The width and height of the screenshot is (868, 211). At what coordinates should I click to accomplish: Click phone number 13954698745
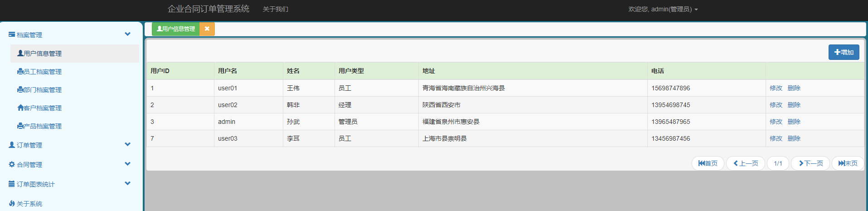coord(671,105)
